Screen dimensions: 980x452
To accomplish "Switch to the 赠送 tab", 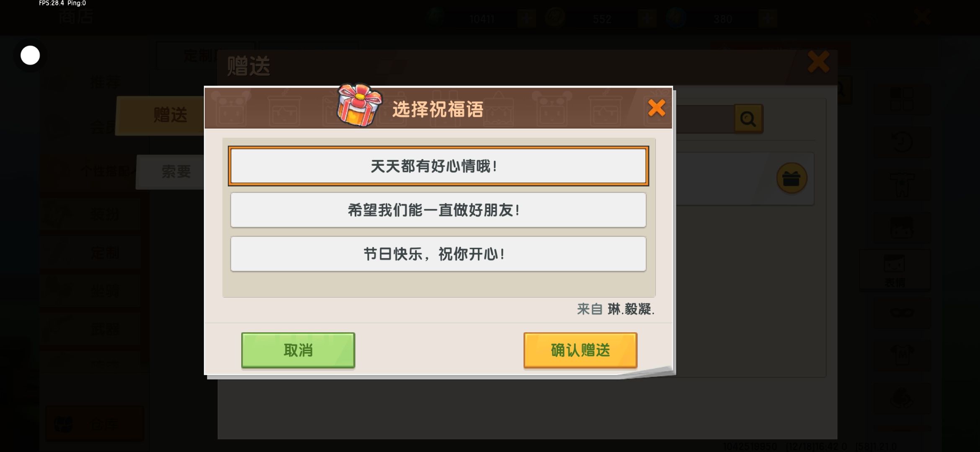I will click(x=170, y=115).
